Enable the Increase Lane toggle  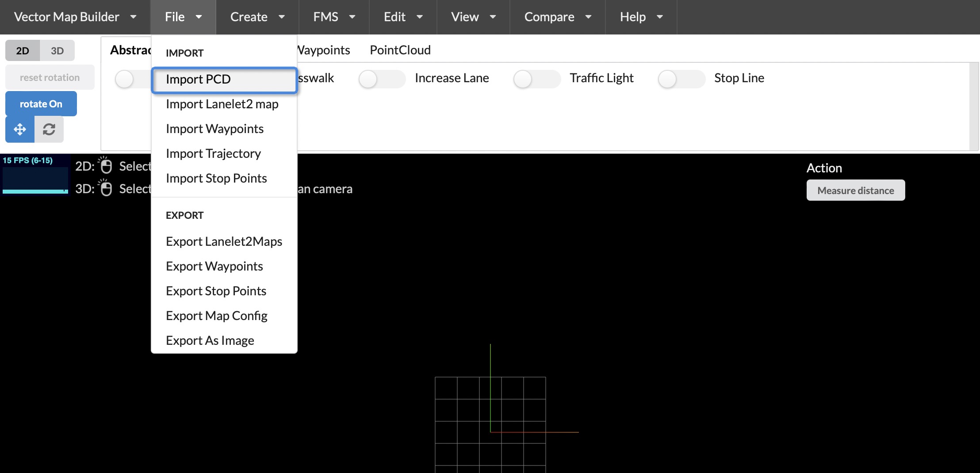pyautogui.click(x=382, y=79)
